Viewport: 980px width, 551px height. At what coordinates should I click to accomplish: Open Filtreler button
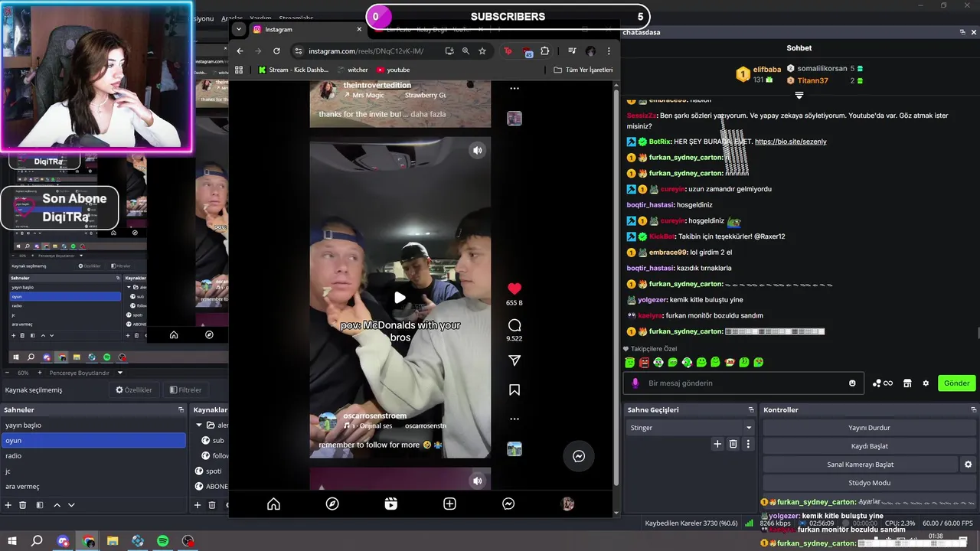(185, 390)
